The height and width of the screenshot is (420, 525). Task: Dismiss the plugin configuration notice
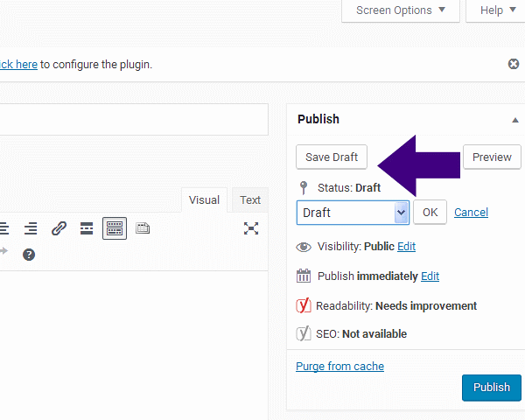(x=514, y=64)
